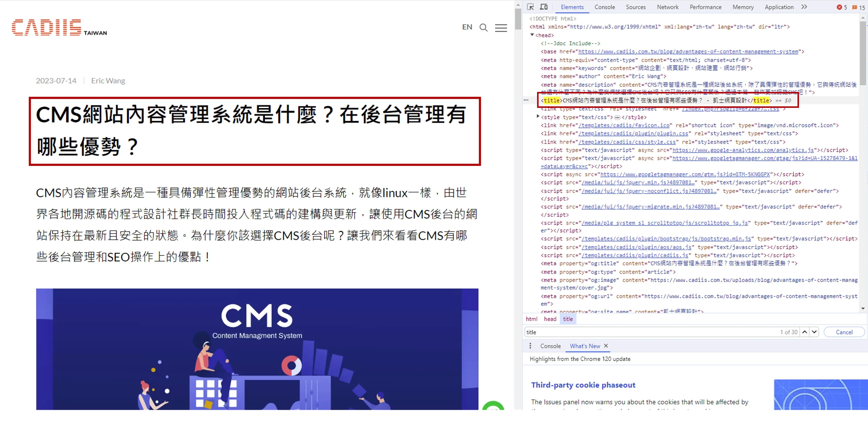Toggle the device toolbar icon

click(544, 7)
